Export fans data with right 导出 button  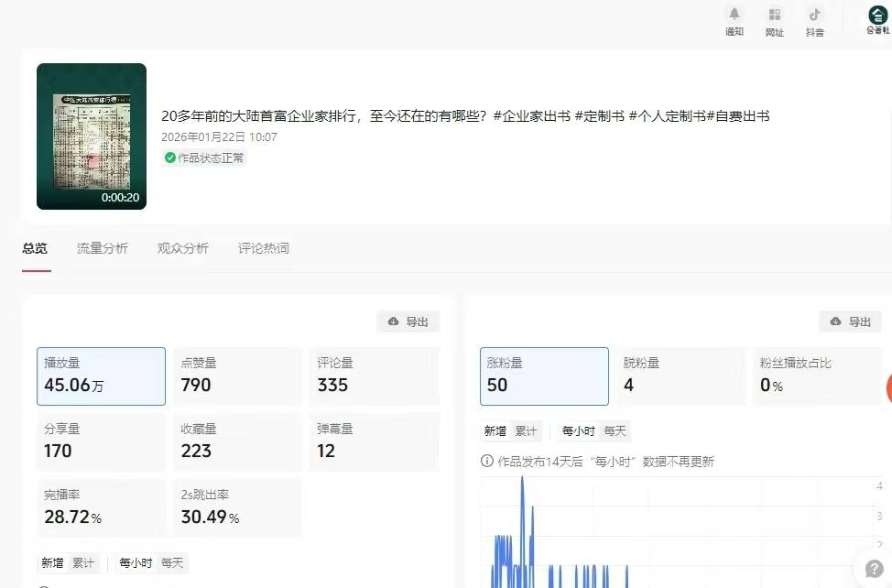pyautogui.click(x=850, y=321)
